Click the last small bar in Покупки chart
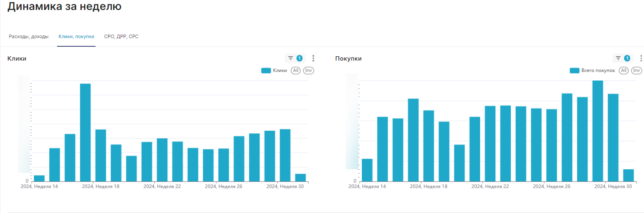 [x=628, y=175]
